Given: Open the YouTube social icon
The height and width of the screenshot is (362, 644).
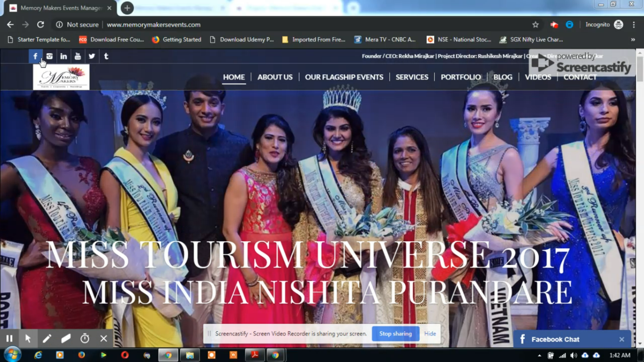Looking at the screenshot, I should (77, 56).
